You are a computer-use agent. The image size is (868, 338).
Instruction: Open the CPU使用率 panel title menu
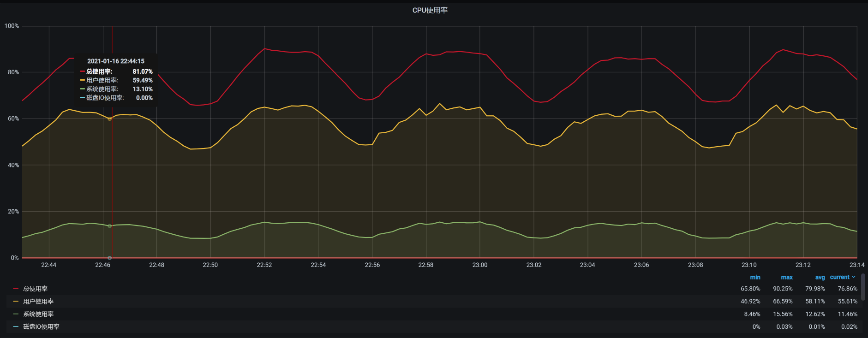coord(430,10)
